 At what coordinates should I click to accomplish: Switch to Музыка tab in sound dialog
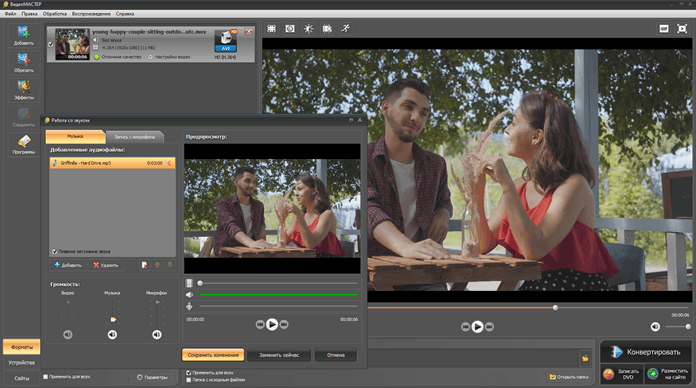tap(75, 136)
